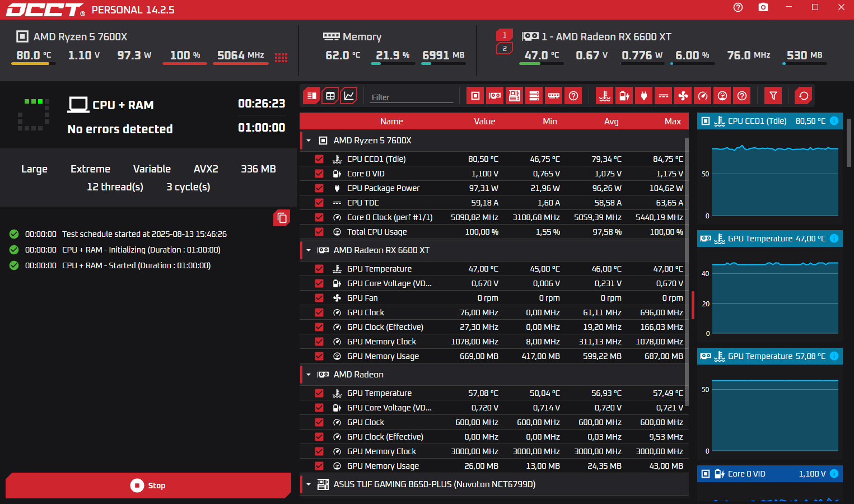Uncheck the CPU CCD1 (Tdie) sensor row

point(319,159)
